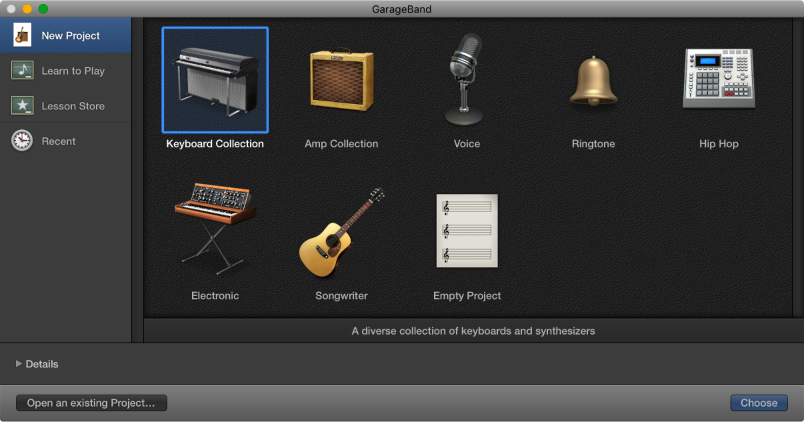Click Open an existing Project button

91,403
